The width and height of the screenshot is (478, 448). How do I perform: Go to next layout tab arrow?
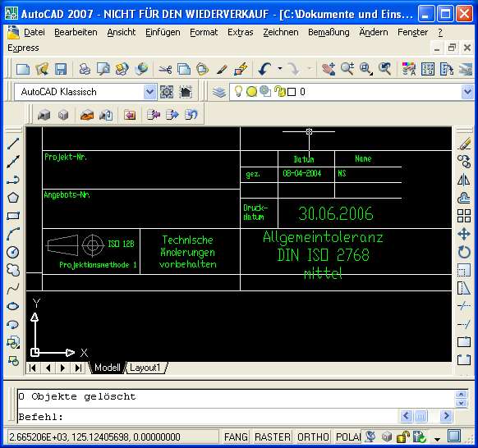coord(62,368)
